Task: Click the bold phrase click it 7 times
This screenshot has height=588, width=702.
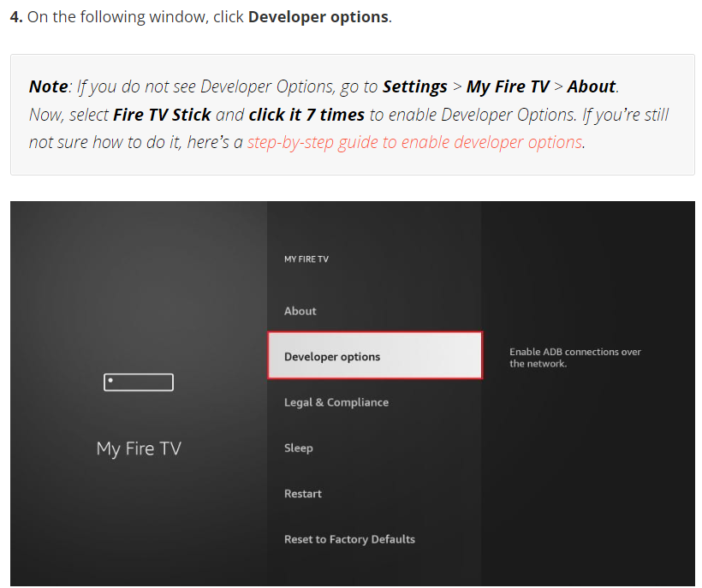Action: click(x=306, y=115)
